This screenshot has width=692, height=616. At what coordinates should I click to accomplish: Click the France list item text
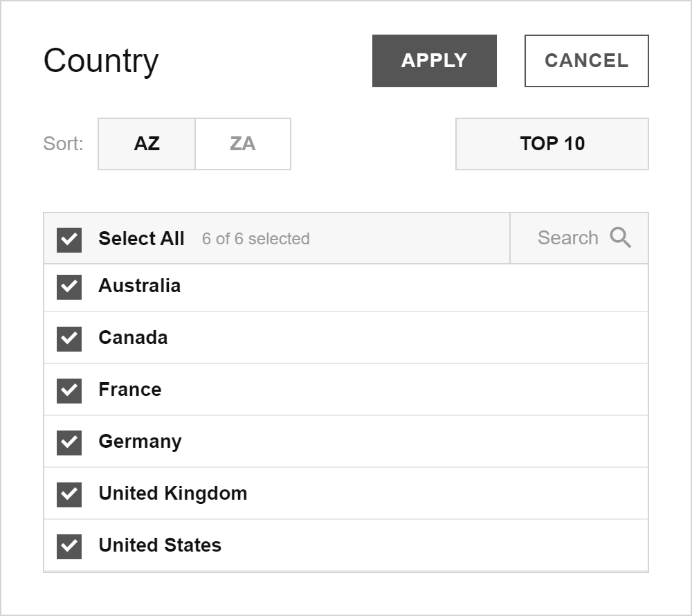(x=130, y=390)
